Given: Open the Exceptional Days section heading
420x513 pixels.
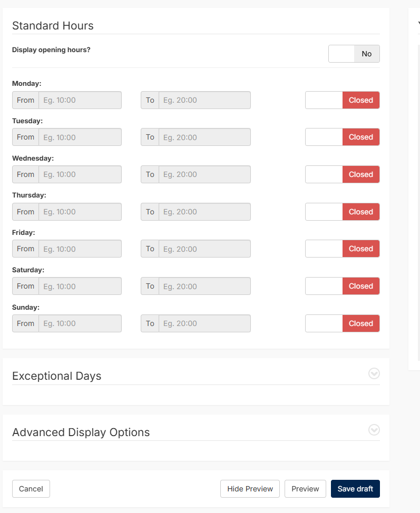Looking at the screenshot, I should pos(56,376).
